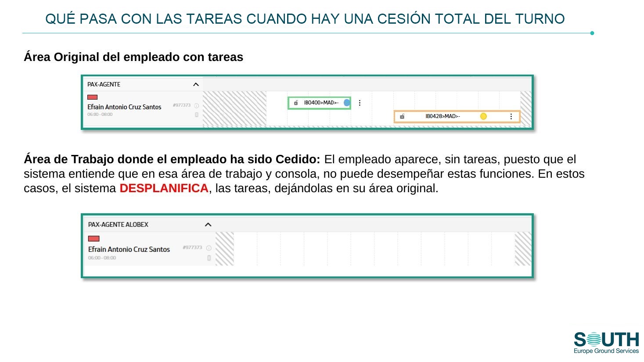Click shift time 06:00 - 08:00 in PAX-AGENTE

(x=100, y=115)
